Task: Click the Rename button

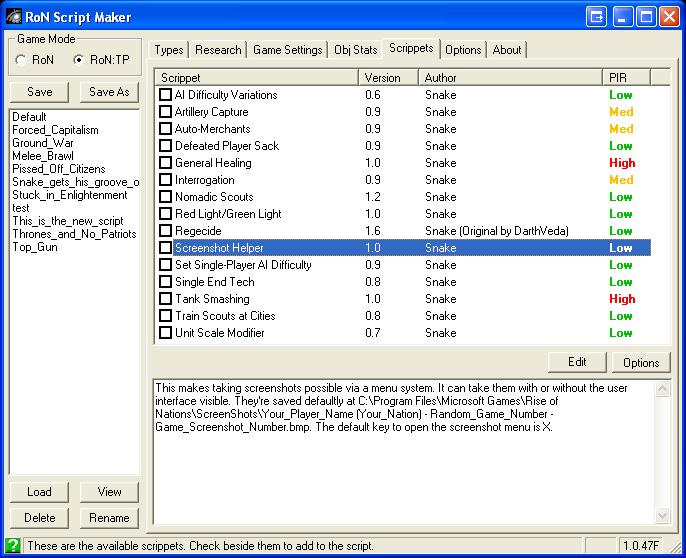Action: click(110, 518)
